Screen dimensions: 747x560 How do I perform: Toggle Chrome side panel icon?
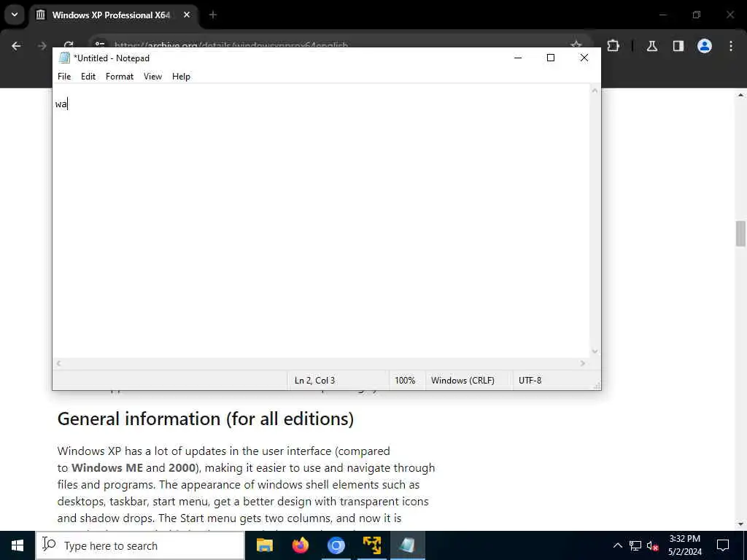(x=678, y=46)
